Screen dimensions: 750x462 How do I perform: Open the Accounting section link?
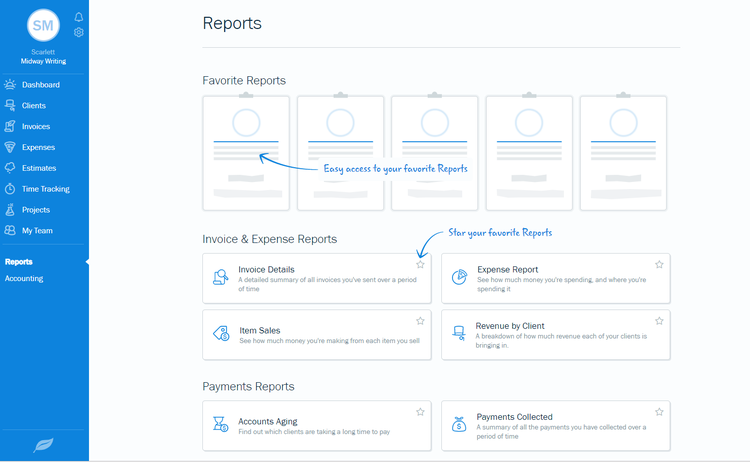click(24, 279)
